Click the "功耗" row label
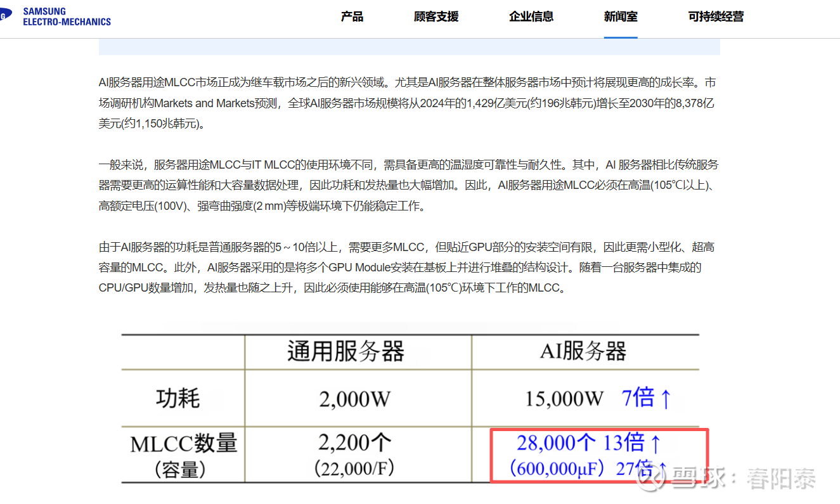Viewport: 840px width, 504px height. coord(178,398)
